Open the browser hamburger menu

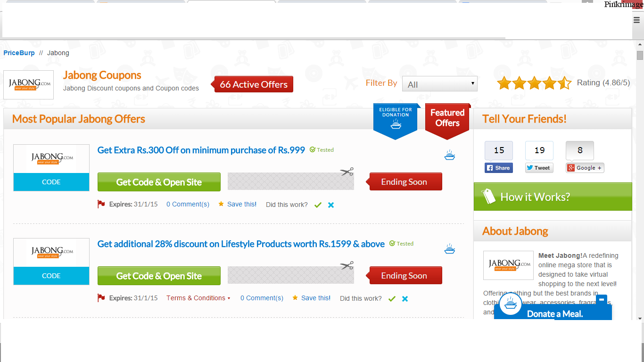click(x=636, y=20)
